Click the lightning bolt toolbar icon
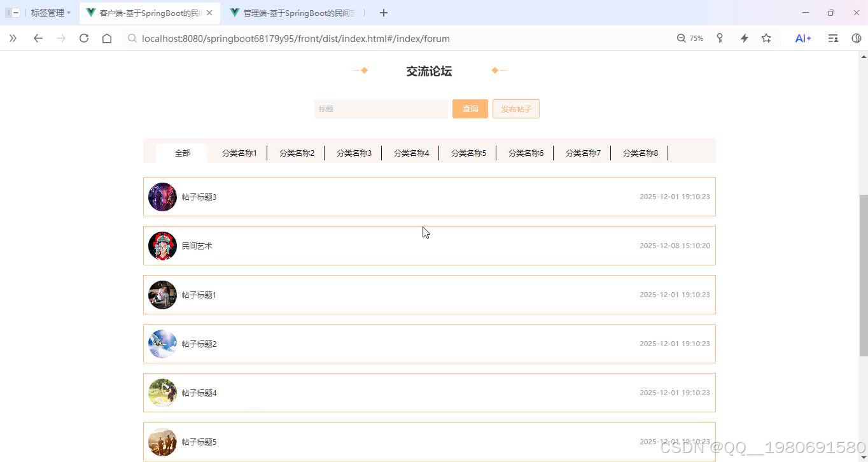Image resolution: width=868 pixels, height=462 pixels. [x=744, y=38]
